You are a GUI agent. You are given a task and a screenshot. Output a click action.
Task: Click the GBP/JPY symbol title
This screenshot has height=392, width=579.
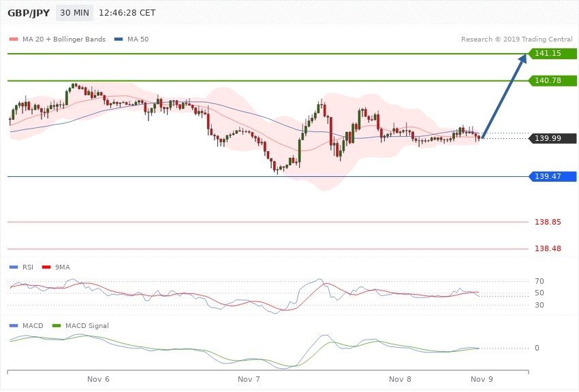[29, 13]
